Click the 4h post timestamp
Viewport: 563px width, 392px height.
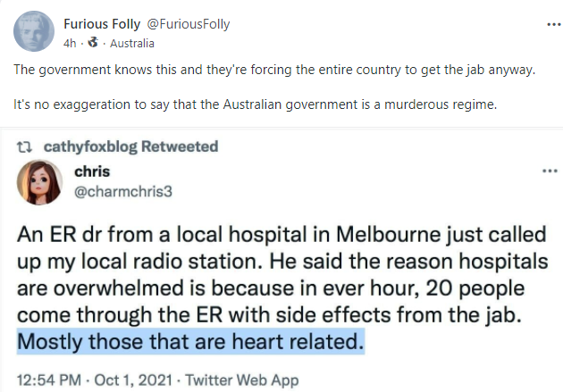[x=71, y=43]
